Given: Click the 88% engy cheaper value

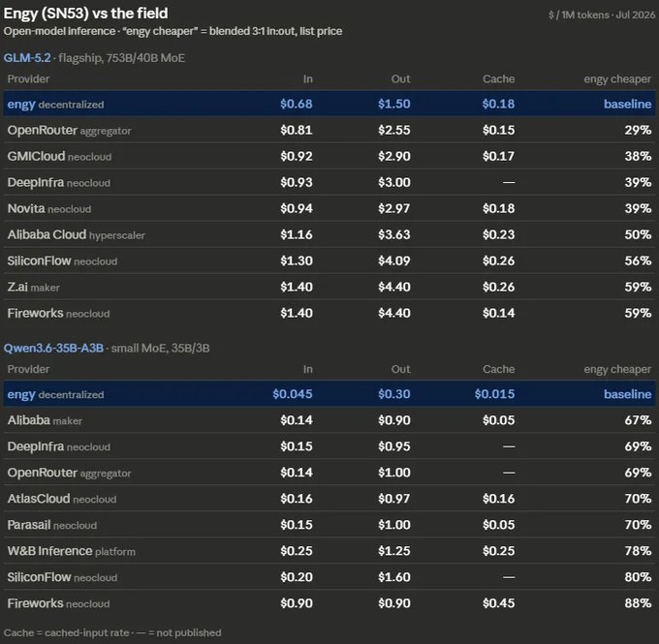Looking at the screenshot, I should pos(638,603).
